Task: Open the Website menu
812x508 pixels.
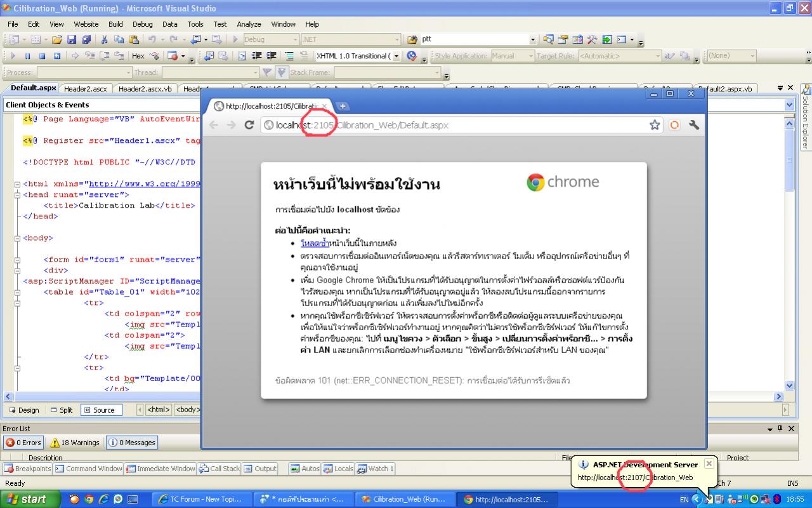Action: (x=86, y=24)
